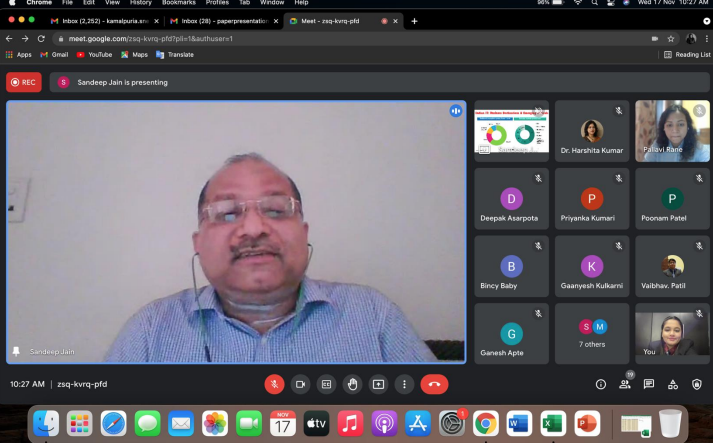This screenshot has height=443, width=713.
Task: Leave the call with red hang-up button
Action: [434, 384]
